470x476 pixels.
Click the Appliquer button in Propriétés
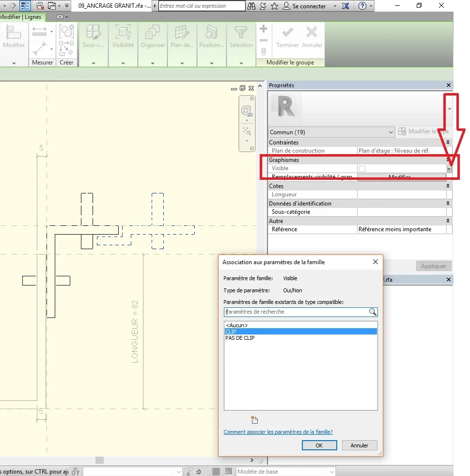click(x=434, y=266)
